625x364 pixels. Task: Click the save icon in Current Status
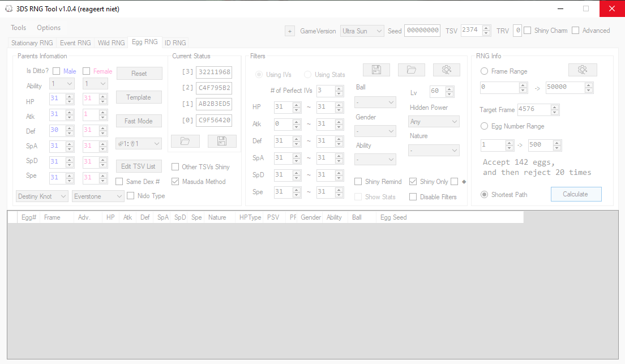click(221, 142)
